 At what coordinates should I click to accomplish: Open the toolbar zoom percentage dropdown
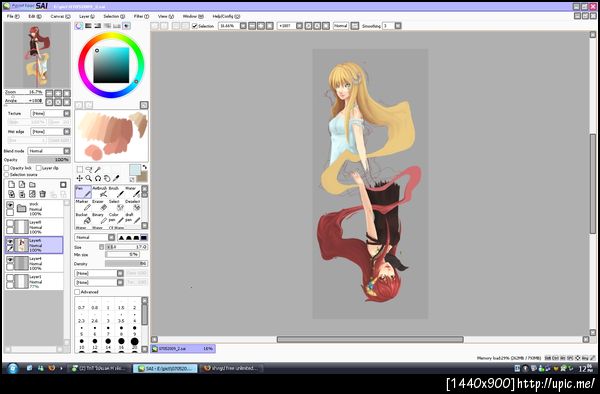(243, 26)
